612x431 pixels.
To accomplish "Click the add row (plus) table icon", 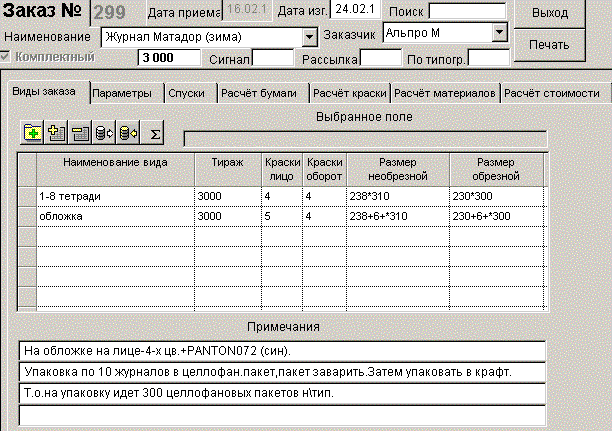I will pyautogui.click(x=56, y=131).
